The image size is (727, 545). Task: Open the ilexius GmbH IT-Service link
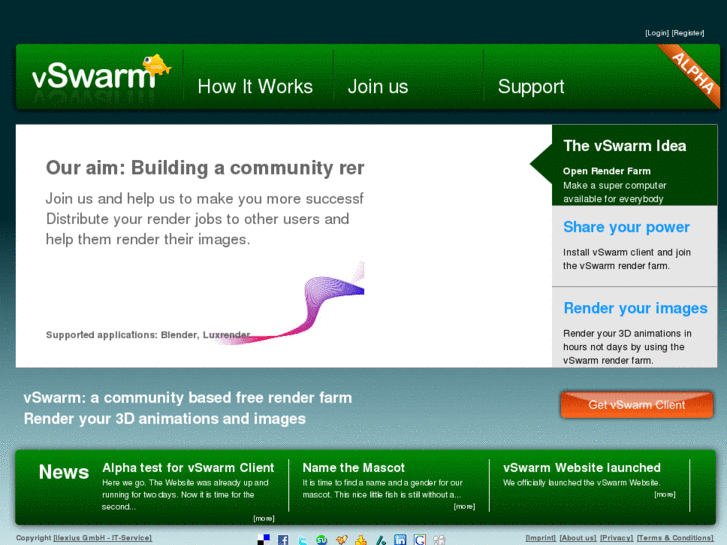coord(102,538)
